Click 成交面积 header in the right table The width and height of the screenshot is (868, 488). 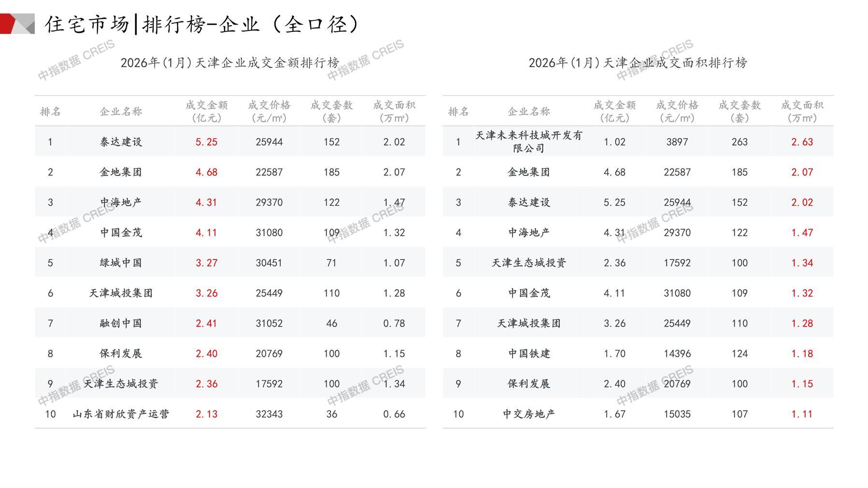click(802, 111)
